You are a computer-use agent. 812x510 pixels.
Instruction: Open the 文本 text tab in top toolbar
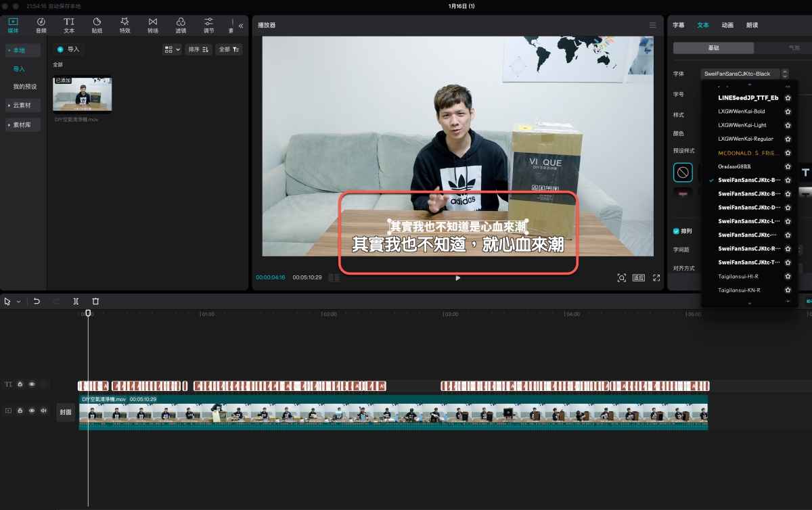(x=69, y=26)
